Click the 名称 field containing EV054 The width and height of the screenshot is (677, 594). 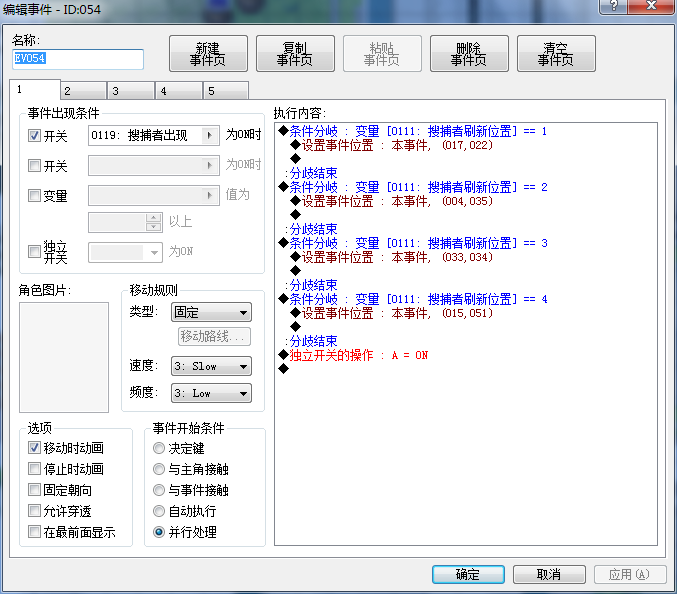(x=78, y=59)
